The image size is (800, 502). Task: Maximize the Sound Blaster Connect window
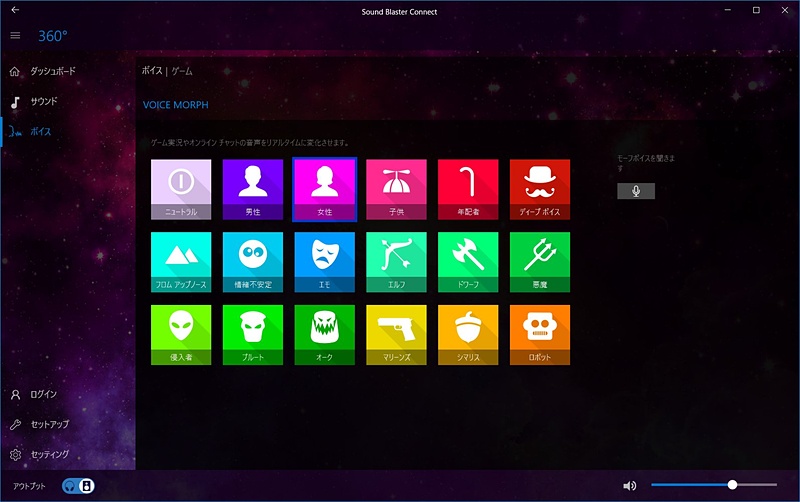(756, 10)
